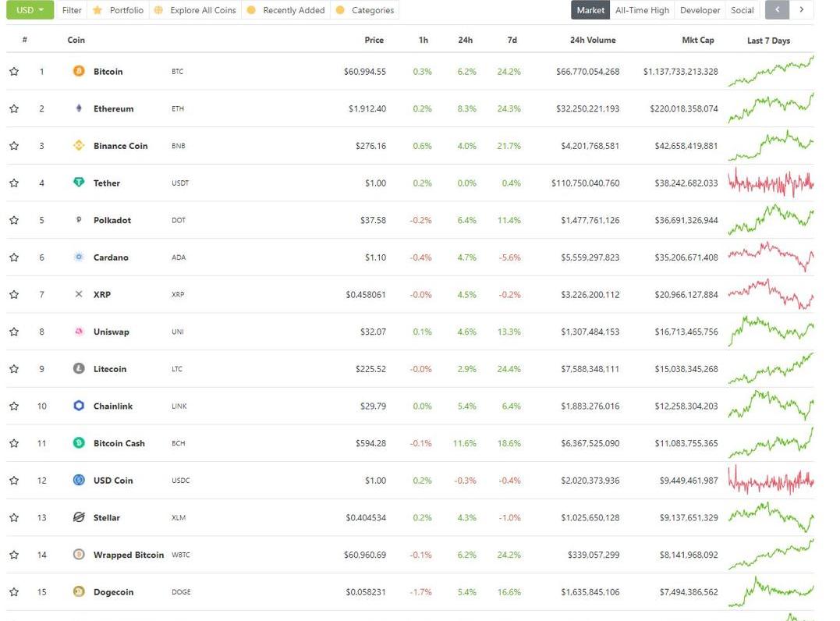This screenshot has height=621, width=840.
Task: Open the Dogecoin coin page link
Action: coord(113,592)
